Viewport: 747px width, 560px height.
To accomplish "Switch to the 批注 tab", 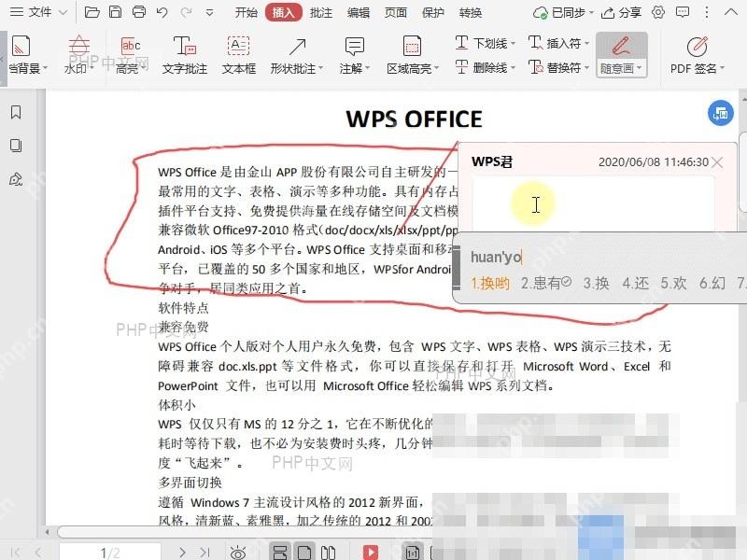I will [x=320, y=12].
